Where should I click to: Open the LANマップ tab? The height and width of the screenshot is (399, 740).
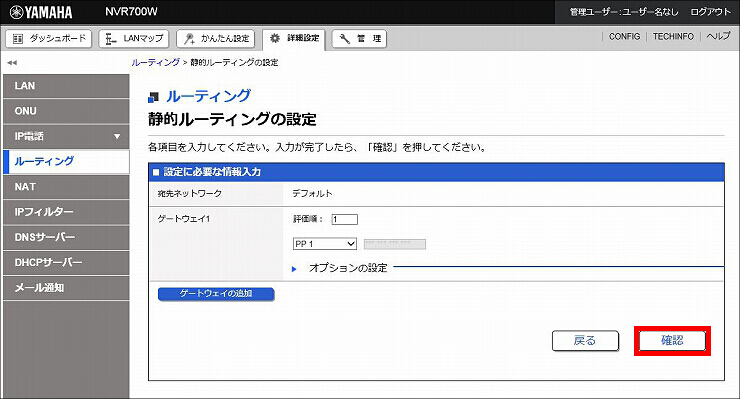[134, 39]
